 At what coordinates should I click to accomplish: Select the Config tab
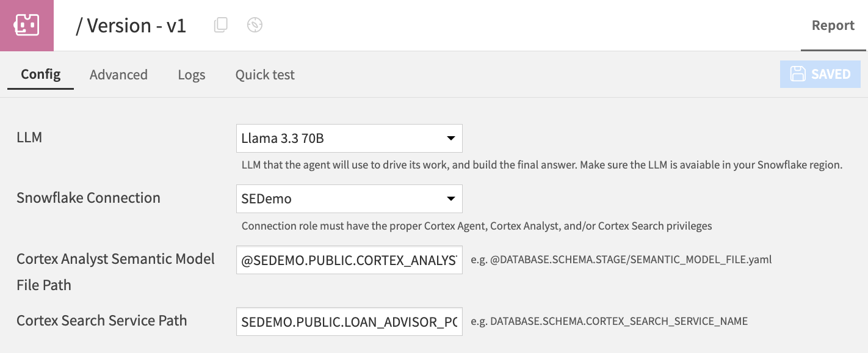tap(40, 74)
